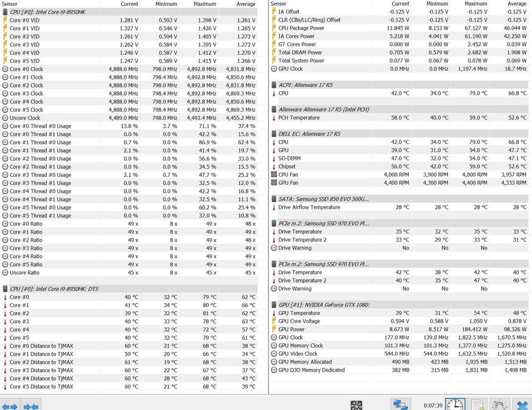This screenshot has height=410, width=532.
Task: Collapse the DELL EC: Alienware 17 R5 group
Action: (x=273, y=134)
